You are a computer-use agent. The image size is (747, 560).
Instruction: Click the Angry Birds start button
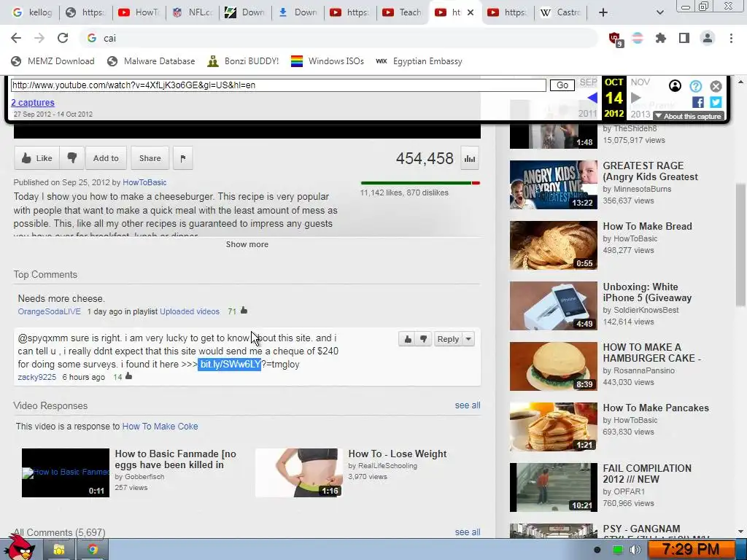pos(18,548)
